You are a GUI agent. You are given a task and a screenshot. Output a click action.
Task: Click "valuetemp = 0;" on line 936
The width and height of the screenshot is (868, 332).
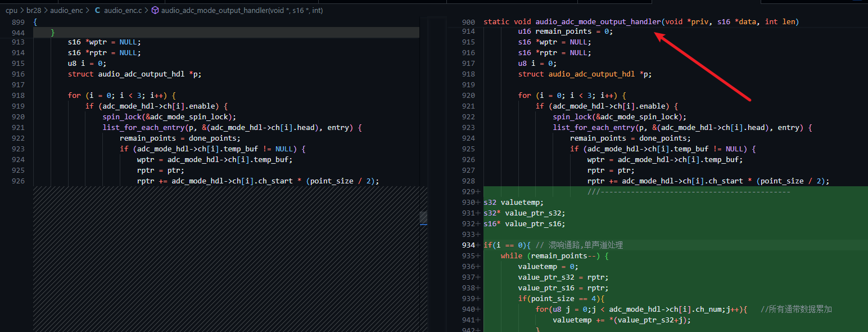[x=548, y=267]
